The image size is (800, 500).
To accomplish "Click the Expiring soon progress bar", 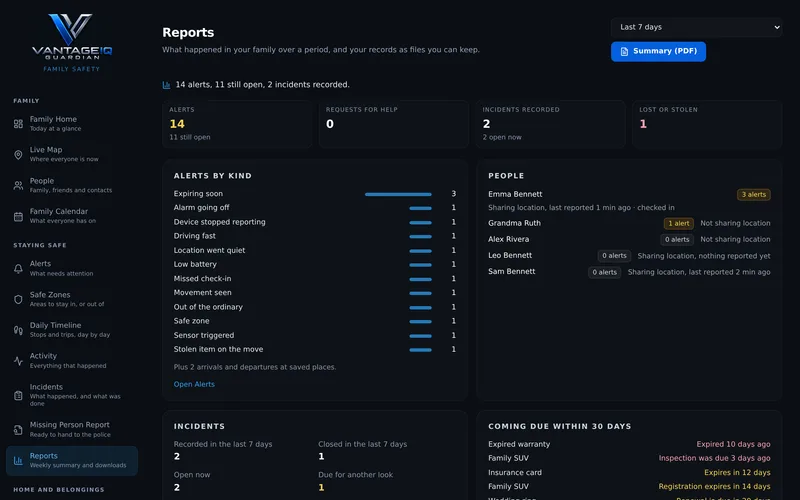I will [398, 194].
